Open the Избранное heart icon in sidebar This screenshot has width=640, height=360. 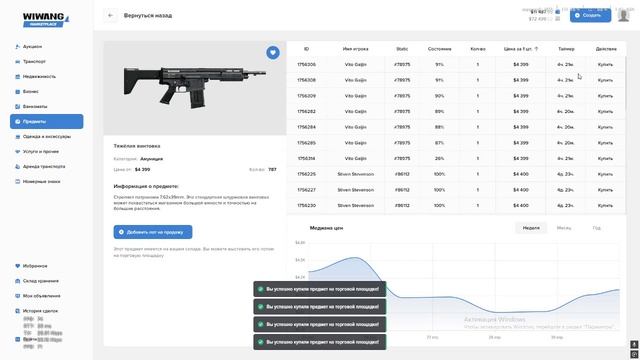[18, 266]
